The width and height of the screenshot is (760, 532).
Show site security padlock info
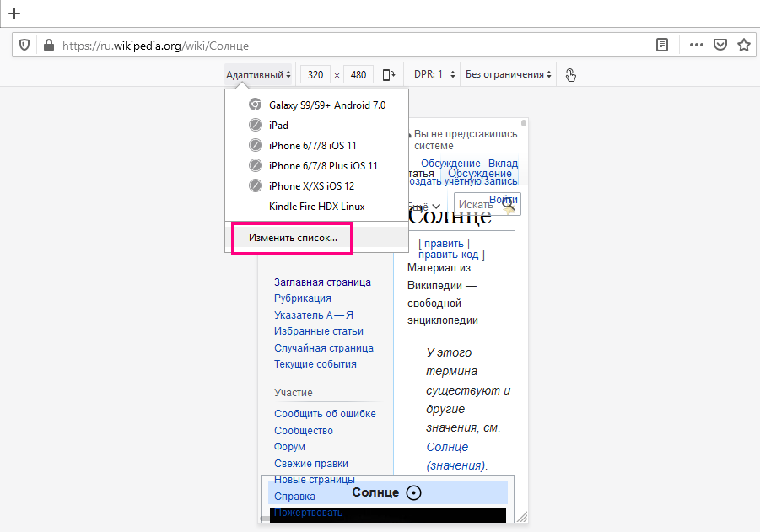click(48, 45)
